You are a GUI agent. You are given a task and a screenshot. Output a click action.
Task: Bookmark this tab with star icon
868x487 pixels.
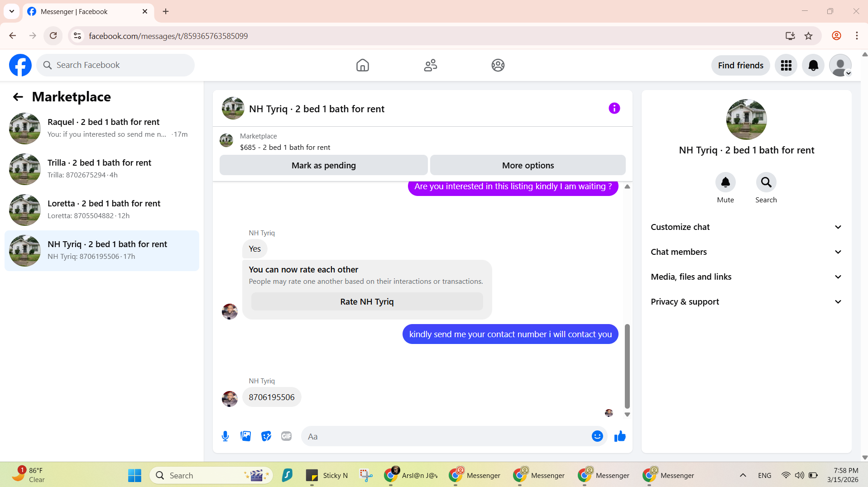(x=809, y=36)
